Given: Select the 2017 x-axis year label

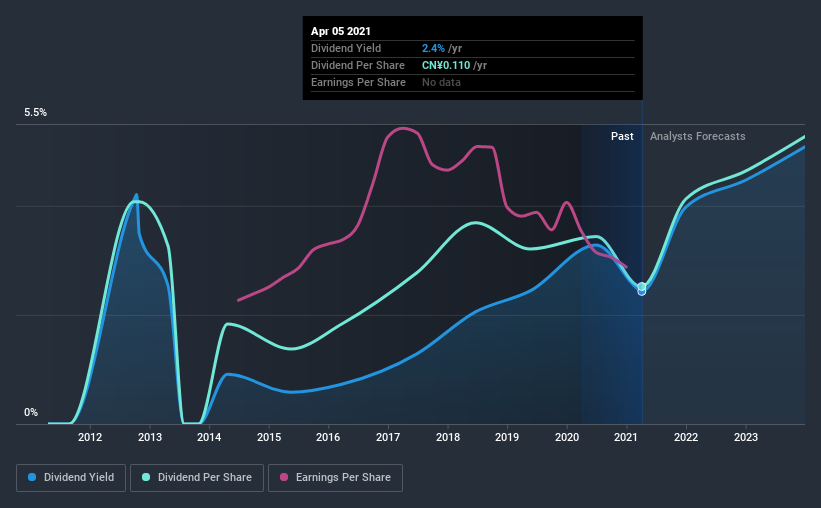Looking at the screenshot, I should pos(388,437).
